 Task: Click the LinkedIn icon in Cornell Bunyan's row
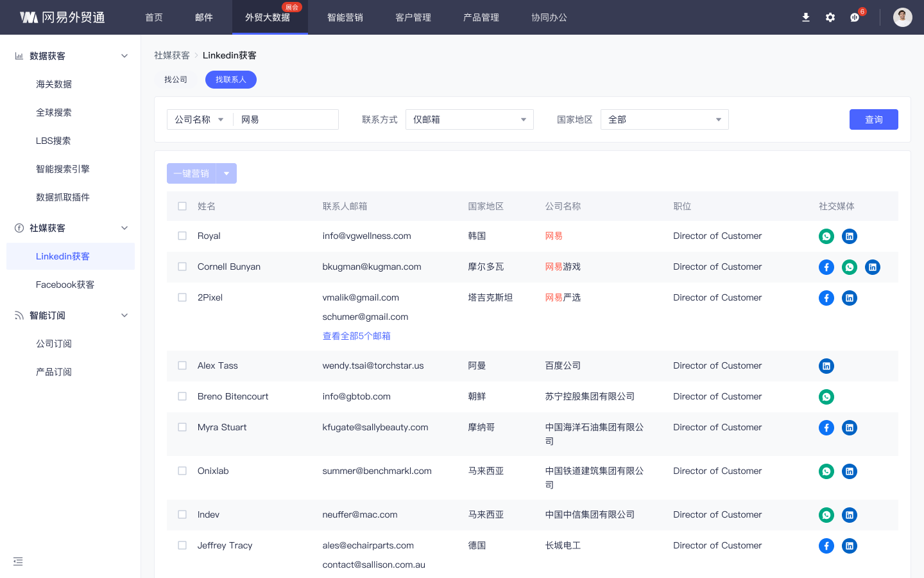coord(873,267)
